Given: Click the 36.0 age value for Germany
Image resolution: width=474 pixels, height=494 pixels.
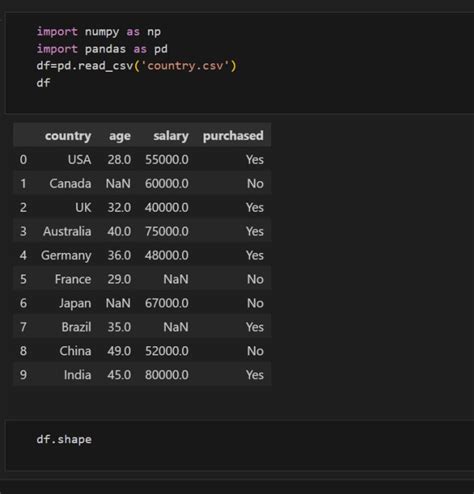Looking at the screenshot, I should point(119,255).
